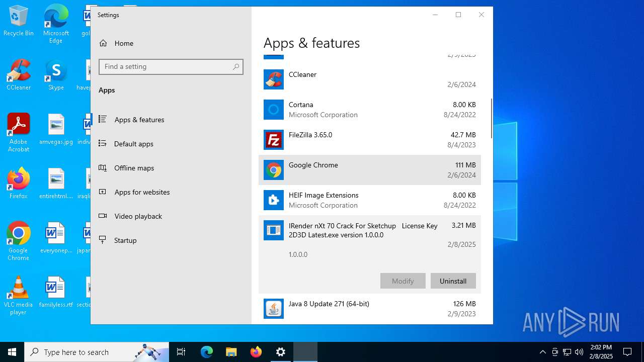Click the apps list scrollbar
Viewport: 644px width, 362px height.
coord(492,119)
